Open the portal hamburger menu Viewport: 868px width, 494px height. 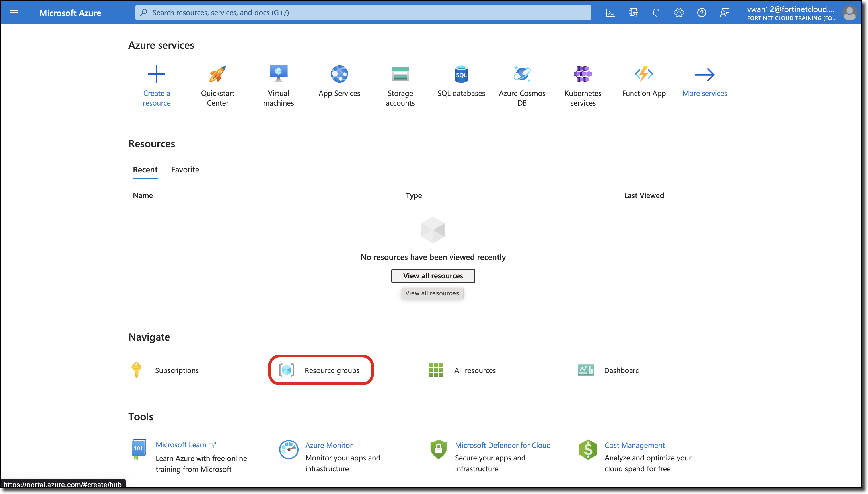pyautogui.click(x=14, y=13)
